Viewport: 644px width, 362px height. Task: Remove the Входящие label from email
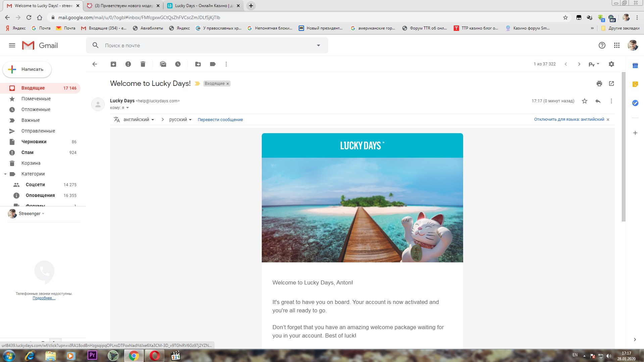tap(228, 84)
